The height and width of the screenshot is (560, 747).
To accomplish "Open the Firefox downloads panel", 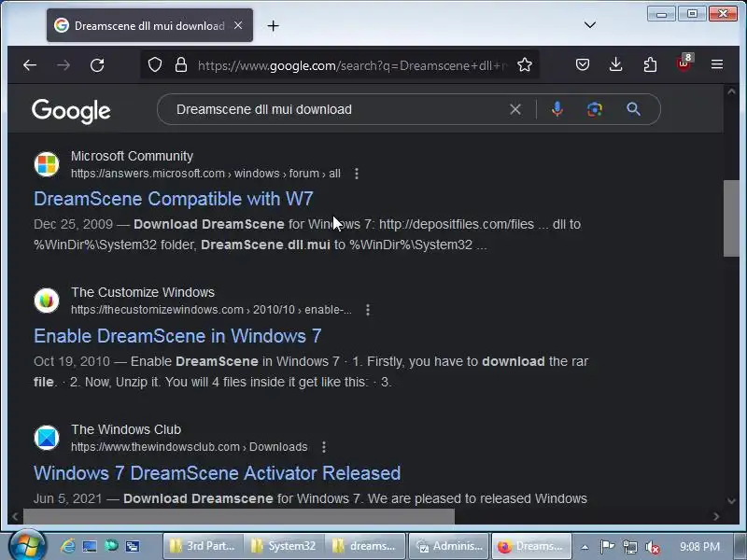I will [x=616, y=64].
